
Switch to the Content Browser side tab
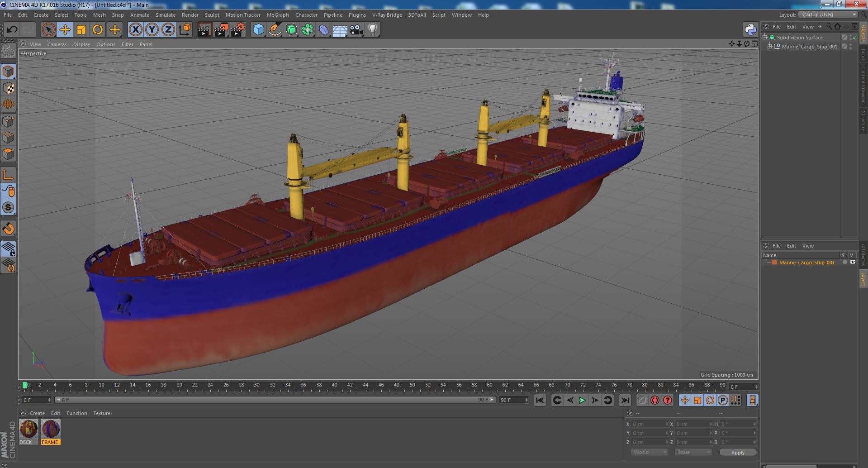tap(863, 84)
